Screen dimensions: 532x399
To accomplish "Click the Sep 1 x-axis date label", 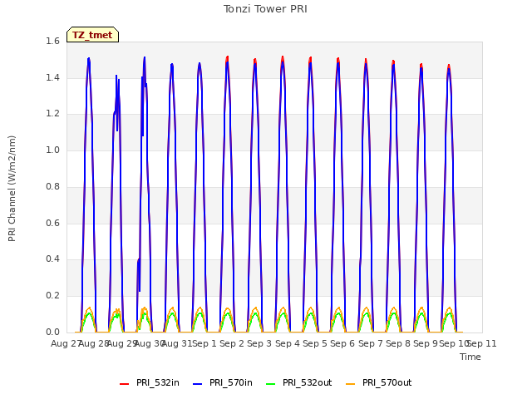I will (204, 343).
